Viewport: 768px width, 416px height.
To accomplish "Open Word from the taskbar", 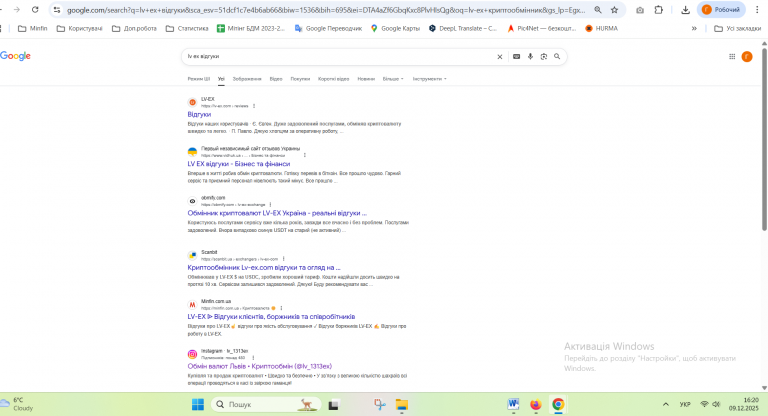I will 513,404.
